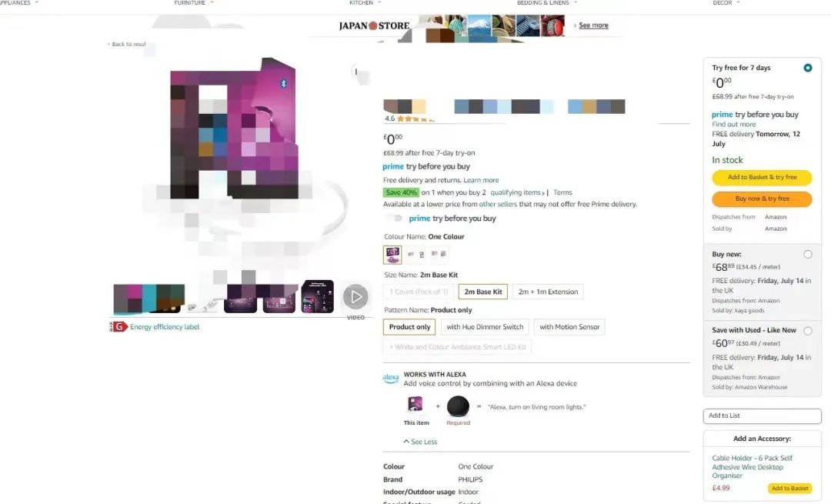This screenshot has height=504, width=831.
Task: Select '2m + 1m Extension' size option
Action: pyautogui.click(x=548, y=292)
